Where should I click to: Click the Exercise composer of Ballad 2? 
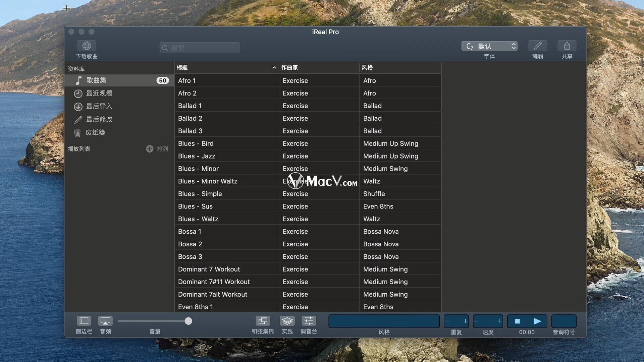tap(295, 118)
